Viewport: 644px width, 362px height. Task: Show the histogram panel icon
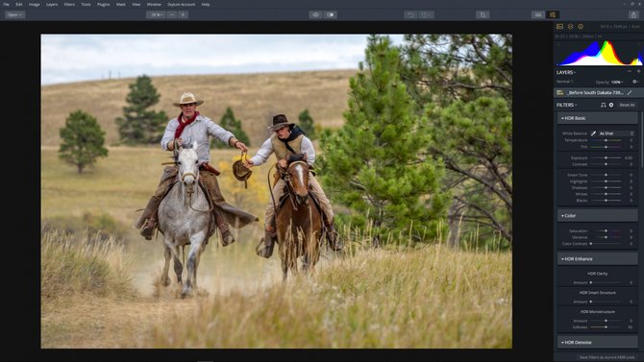(559, 27)
